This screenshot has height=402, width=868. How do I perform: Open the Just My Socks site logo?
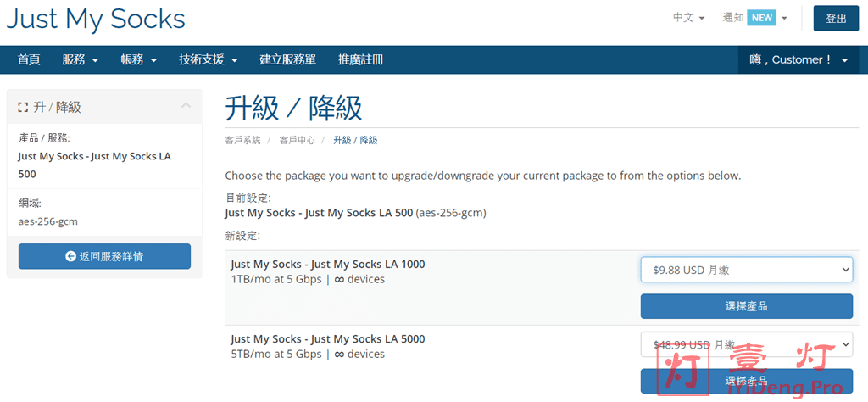click(x=96, y=19)
